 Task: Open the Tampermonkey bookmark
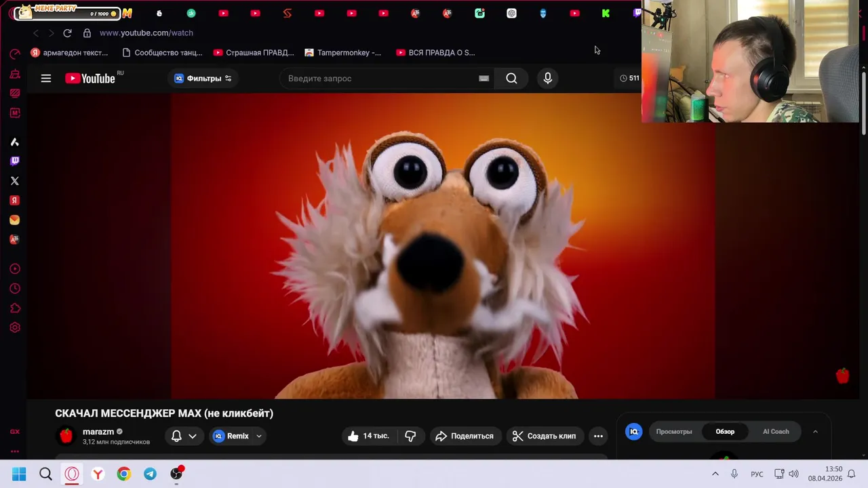343,52
